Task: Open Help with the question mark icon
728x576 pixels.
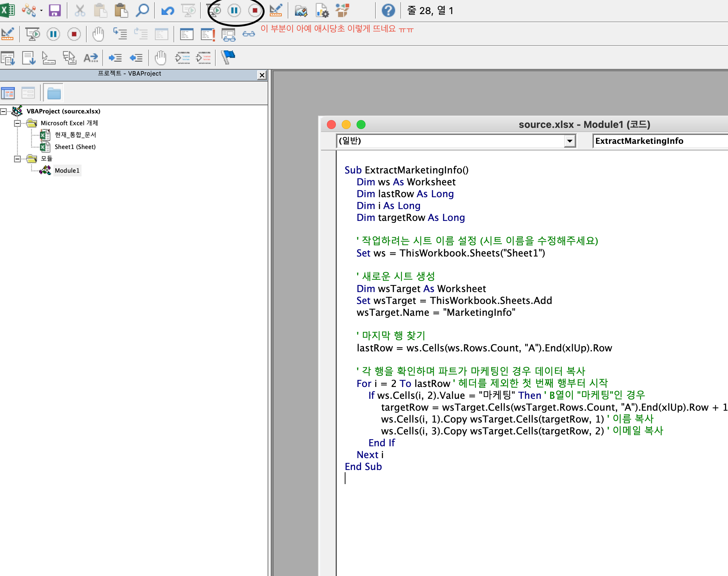Action: click(x=388, y=10)
